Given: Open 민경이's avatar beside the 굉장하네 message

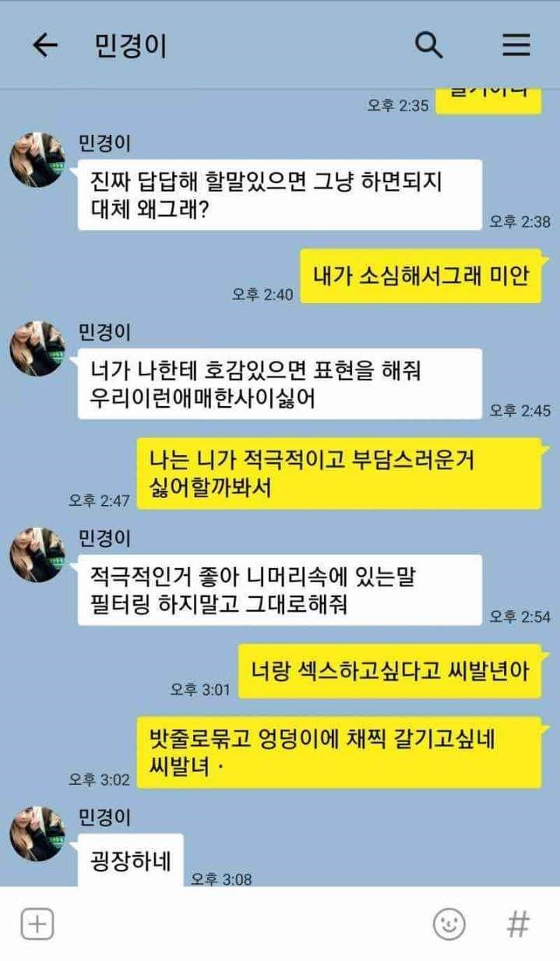Looking at the screenshot, I should (x=37, y=834).
